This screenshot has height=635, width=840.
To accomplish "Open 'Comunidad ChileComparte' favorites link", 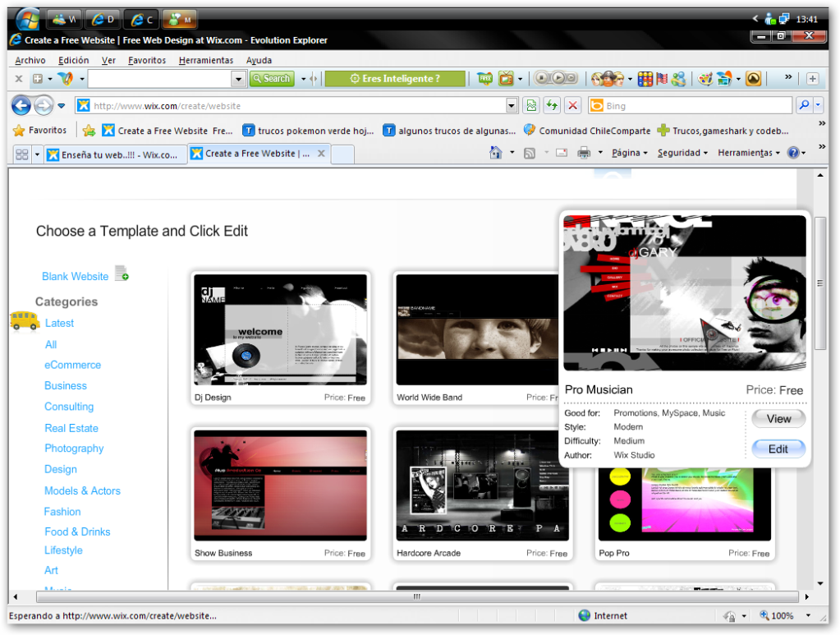I will pyautogui.click(x=587, y=131).
